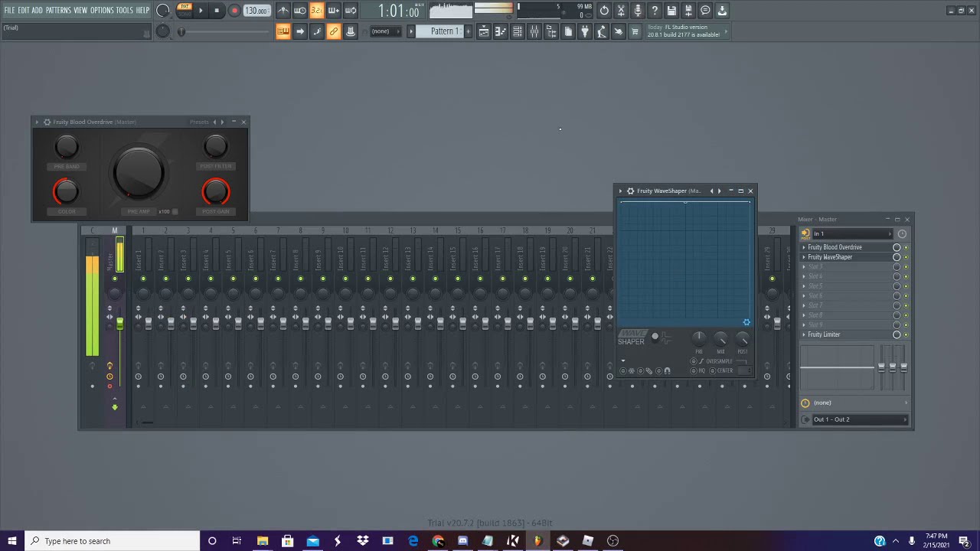This screenshot has width=980, height=551.
Task: Open the snap '(none)' dropdown
Action: pos(385,31)
